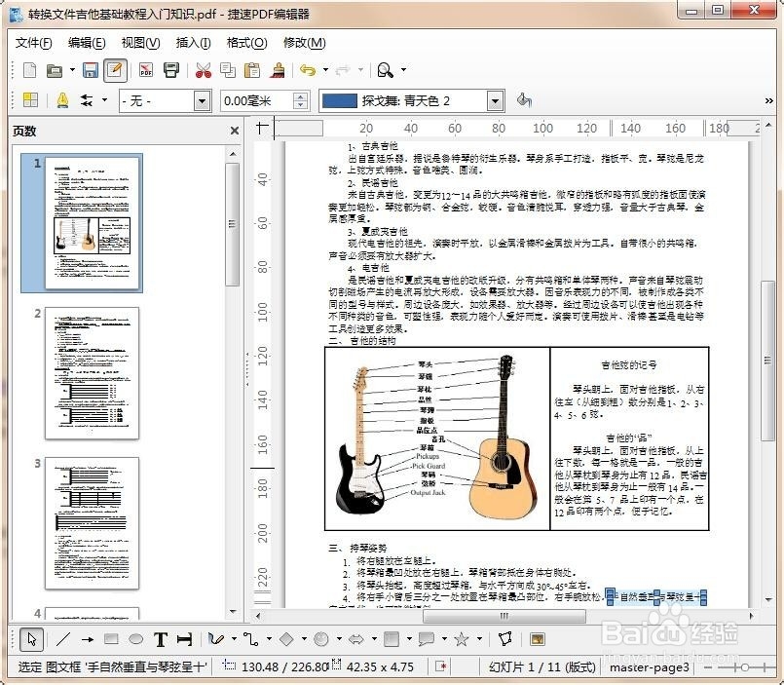The height and width of the screenshot is (685, 784).
Task: Toggle the Edit mode pencil button
Action: click(114, 70)
